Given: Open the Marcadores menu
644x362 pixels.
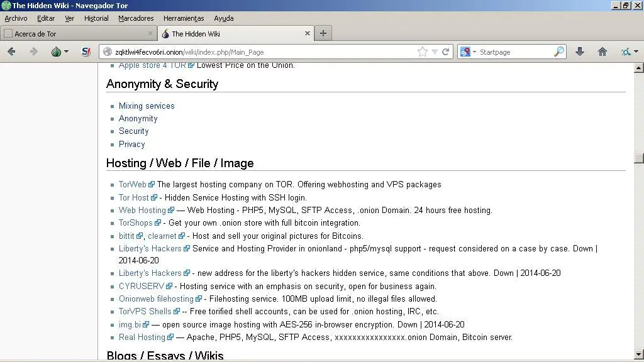Looking at the screenshot, I should pyautogui.click(x=136, y=18).
